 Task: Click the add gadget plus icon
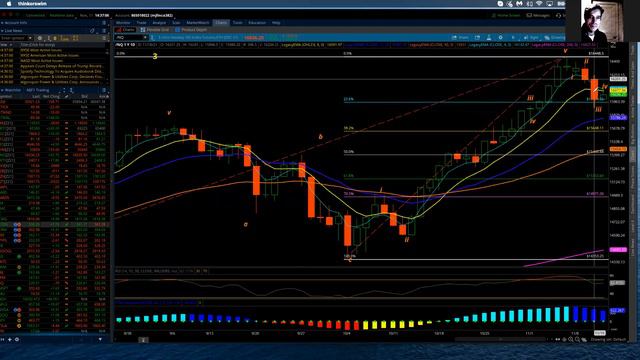9,339
